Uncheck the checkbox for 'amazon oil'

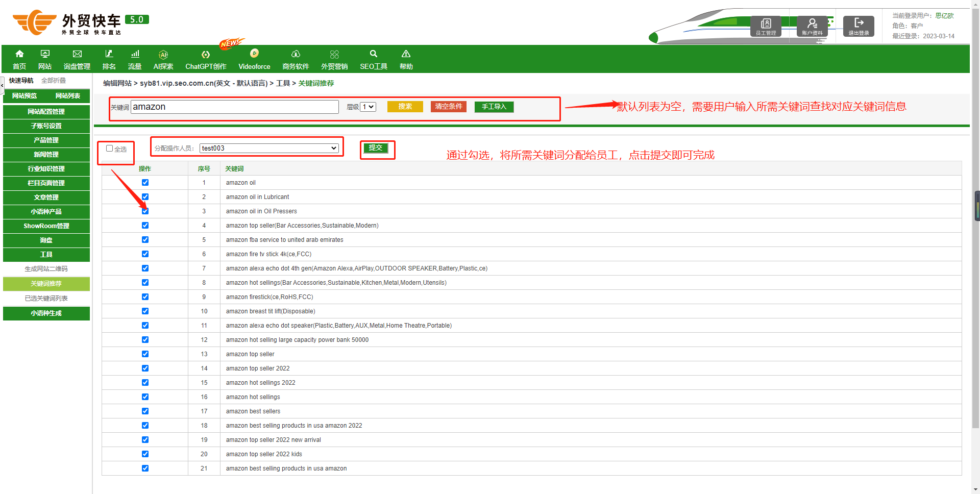pos(145,183)
